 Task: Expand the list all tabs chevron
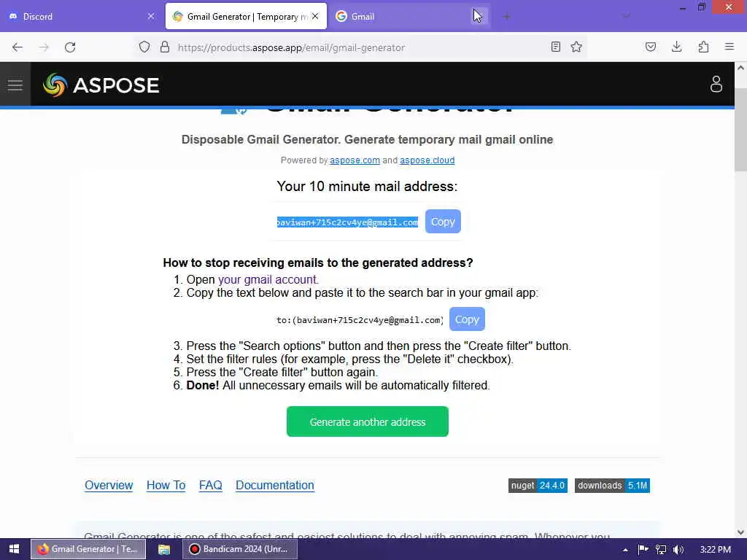(627, 16)
